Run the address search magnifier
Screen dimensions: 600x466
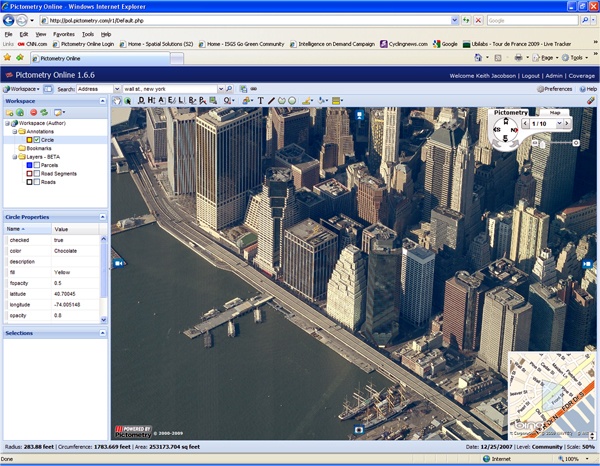pos(229,89)
